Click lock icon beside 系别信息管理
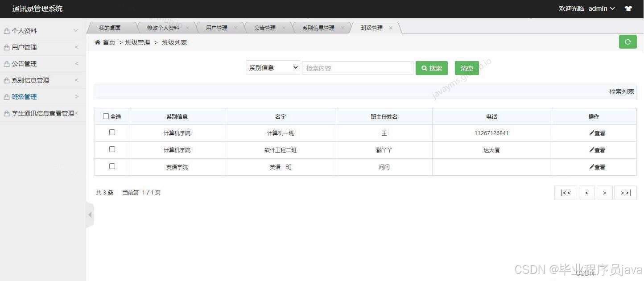Image resolution: width=644 pixels, height=281 pixels. [7, 80]
